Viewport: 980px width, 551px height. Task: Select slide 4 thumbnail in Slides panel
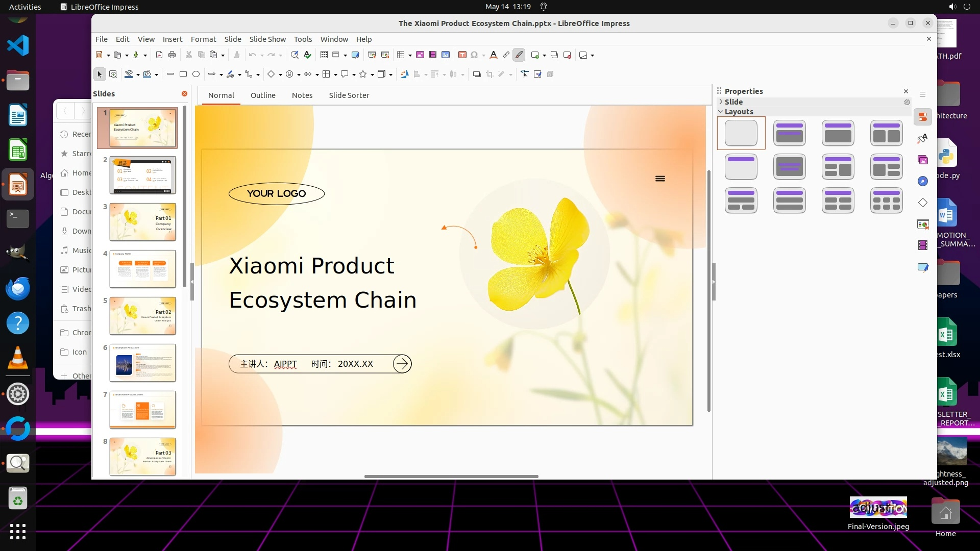point(142,269)
